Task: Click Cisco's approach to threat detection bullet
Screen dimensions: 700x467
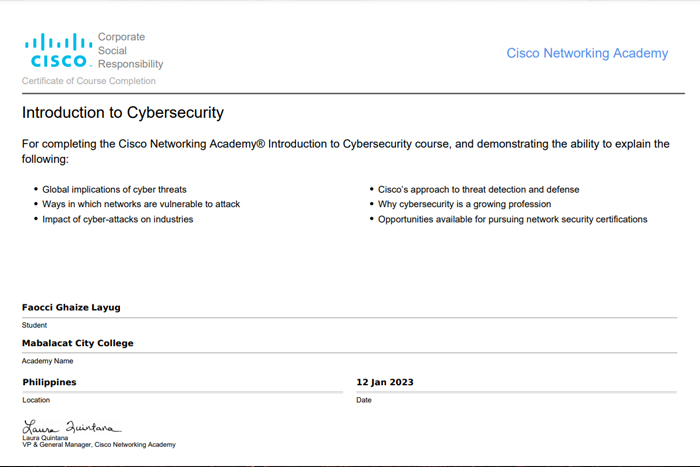Action: coord(478,189)
